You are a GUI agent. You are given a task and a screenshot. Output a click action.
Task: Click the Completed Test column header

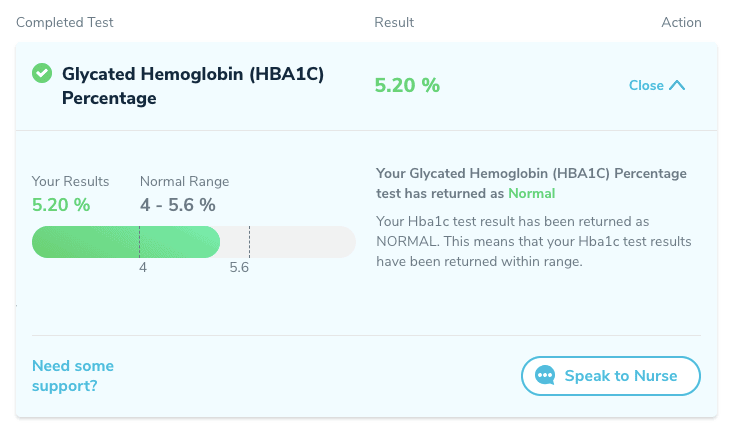pos(65,22)
